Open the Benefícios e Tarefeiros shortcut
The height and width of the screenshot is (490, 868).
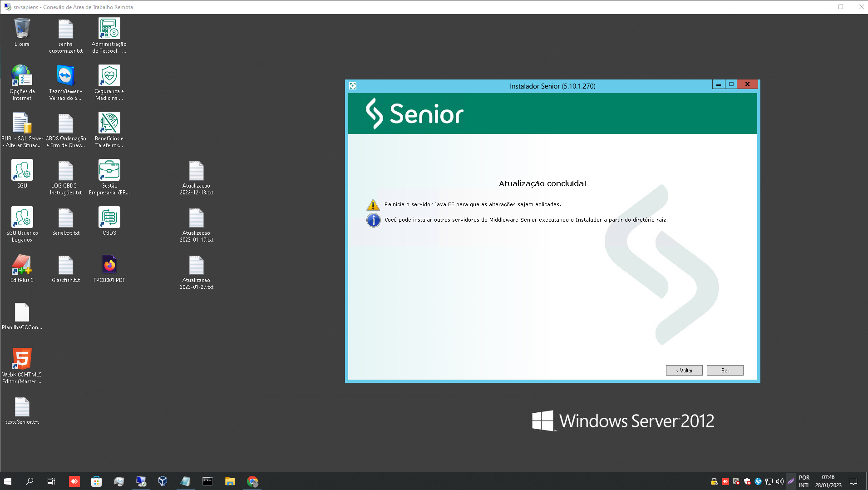109,130
